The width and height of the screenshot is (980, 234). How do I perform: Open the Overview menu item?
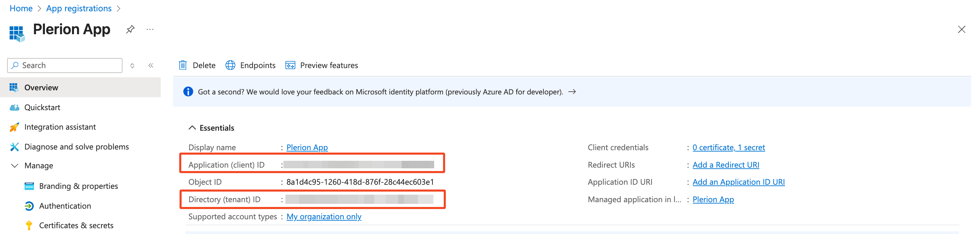click(x=80, y=87)
